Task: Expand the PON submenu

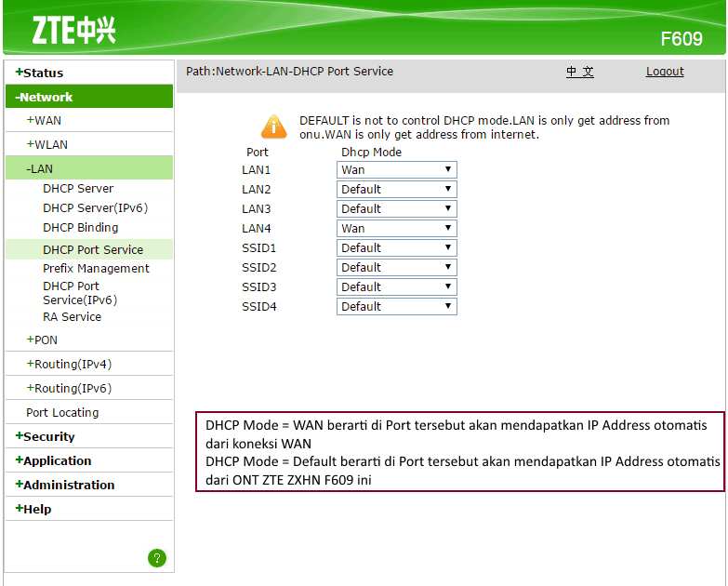Action: (42, 340)
